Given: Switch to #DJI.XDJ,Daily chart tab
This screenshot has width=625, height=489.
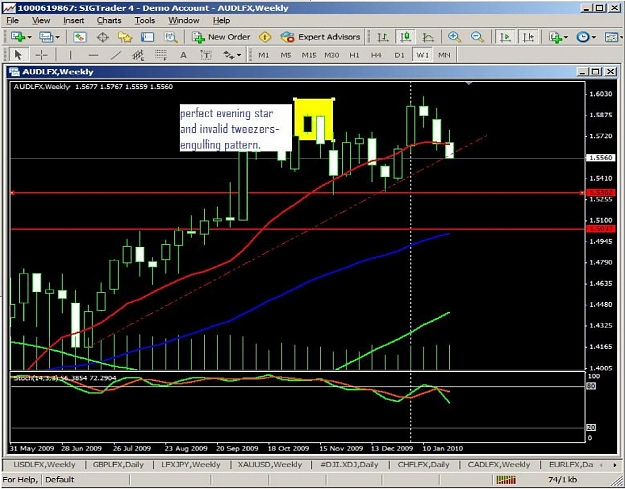Looking at the screenshot, I should [x=349, y=465].
